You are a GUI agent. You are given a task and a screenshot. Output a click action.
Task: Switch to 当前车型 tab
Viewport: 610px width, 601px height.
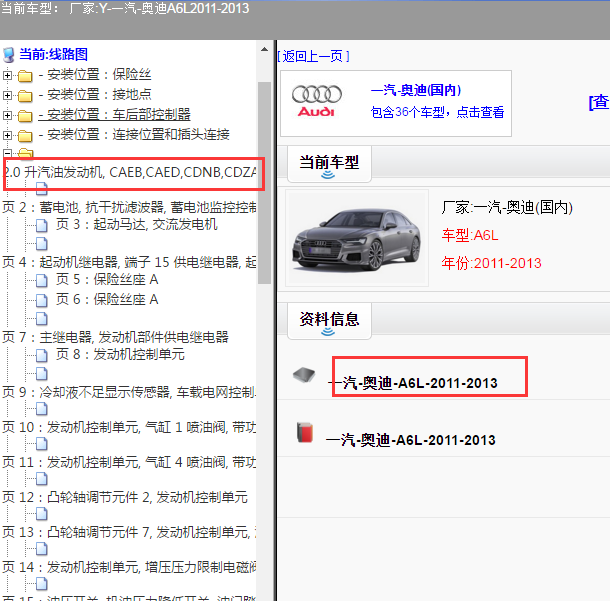click(329, 164)
